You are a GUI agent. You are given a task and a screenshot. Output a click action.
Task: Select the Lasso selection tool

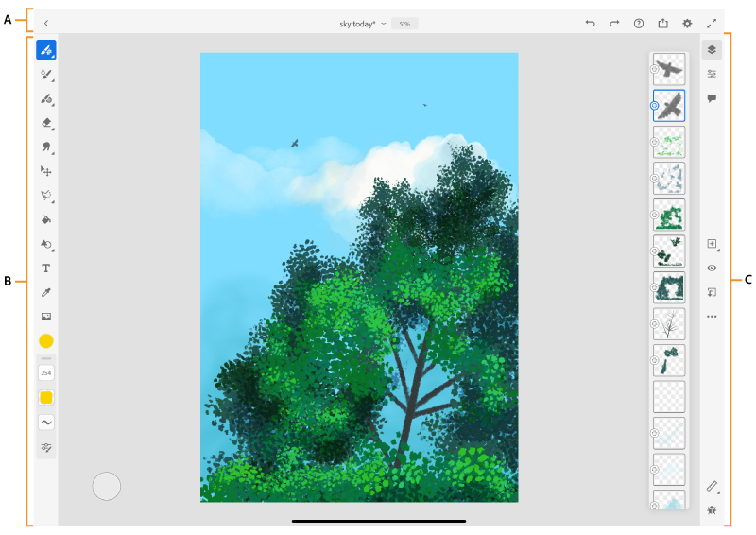click(46, 196)
